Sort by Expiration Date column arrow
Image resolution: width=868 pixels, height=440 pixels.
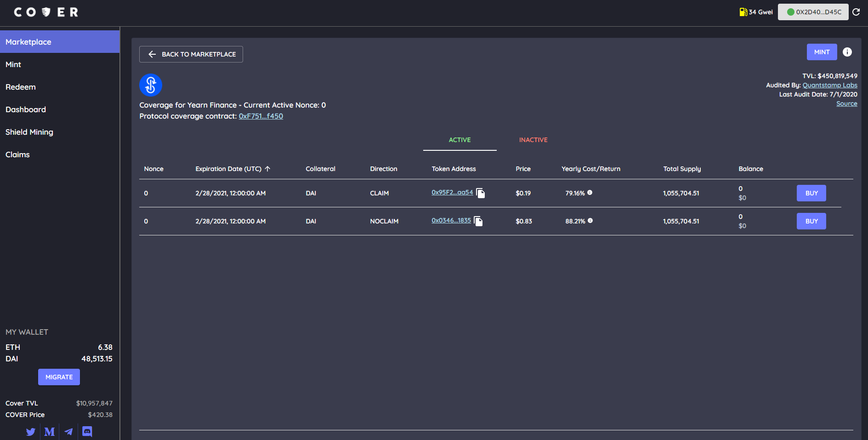click(267, 169)
